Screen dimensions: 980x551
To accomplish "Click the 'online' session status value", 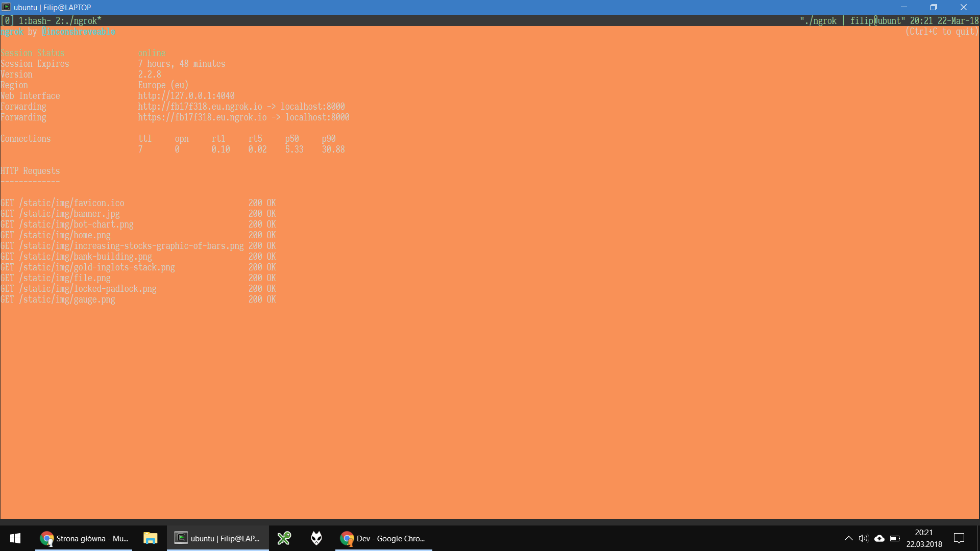I will tap(152, 53).
